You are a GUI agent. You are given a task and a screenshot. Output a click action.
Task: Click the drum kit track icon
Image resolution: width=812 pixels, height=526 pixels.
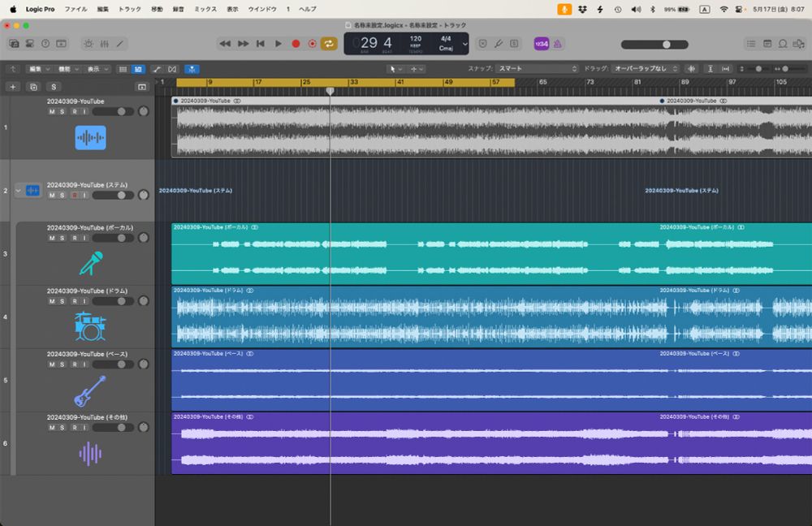(x=90, y=326)
